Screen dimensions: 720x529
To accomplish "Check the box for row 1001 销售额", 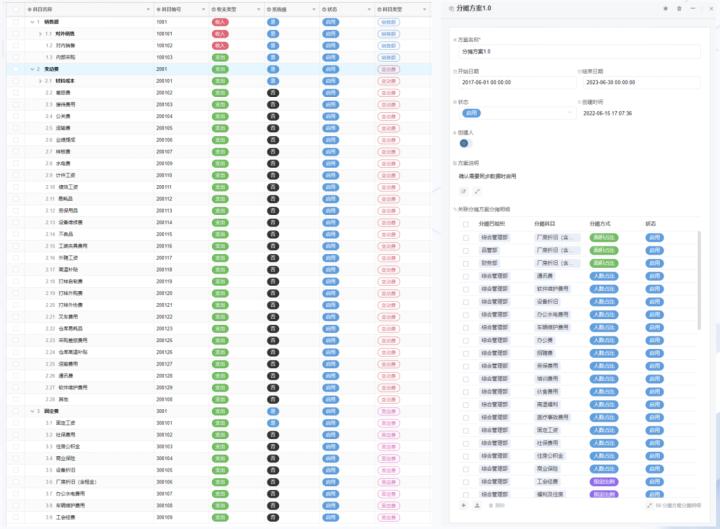I will tap(16, 21).
